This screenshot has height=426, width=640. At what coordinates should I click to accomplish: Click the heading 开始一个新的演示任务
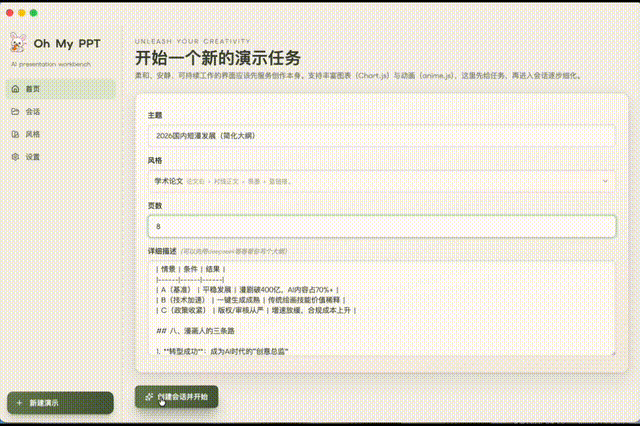(x=218, y=58)
